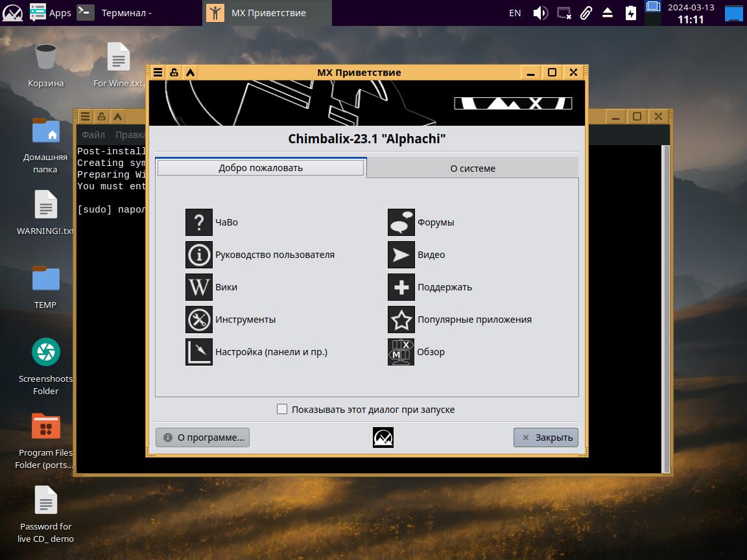Viewport: 747px width, 560px height.
Task: Click the terminal window vertical scrollbar
Action: click(665, 309)
